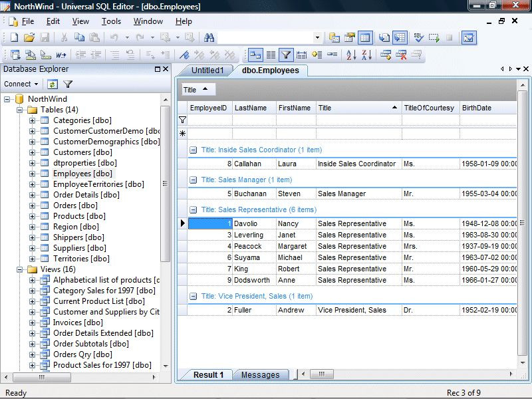This screenshot has height=399, width=532.
Task: Click the SQL check syntax icon
Action: pos(418,37)
